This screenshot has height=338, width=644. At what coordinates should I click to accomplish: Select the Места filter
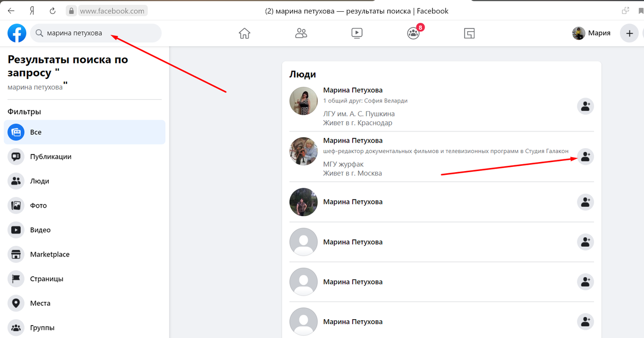pos(85,303)
